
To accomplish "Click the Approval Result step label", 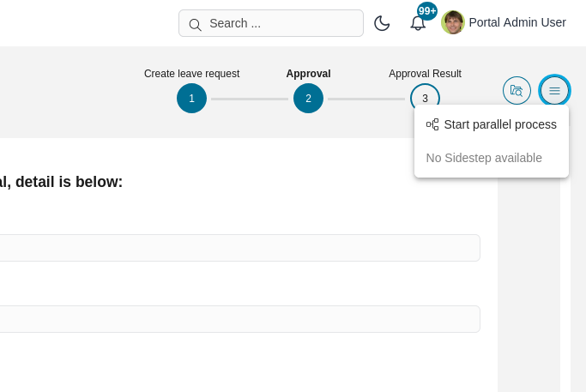I will point(425,74).
